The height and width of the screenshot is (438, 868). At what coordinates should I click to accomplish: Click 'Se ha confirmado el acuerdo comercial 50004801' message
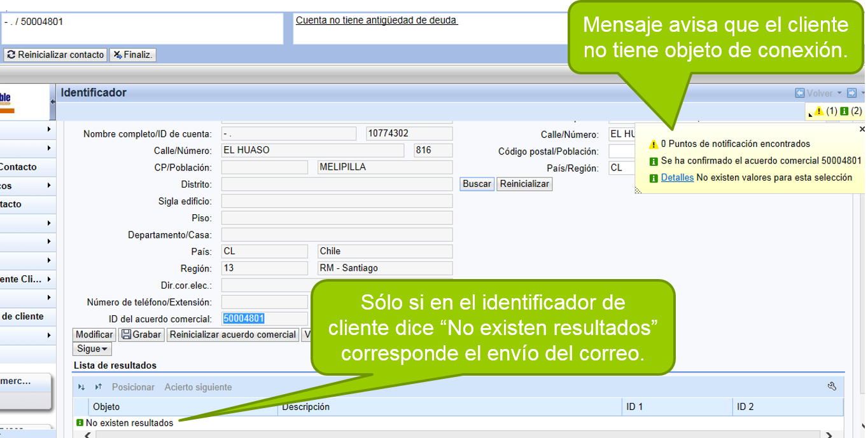point(761,161)
